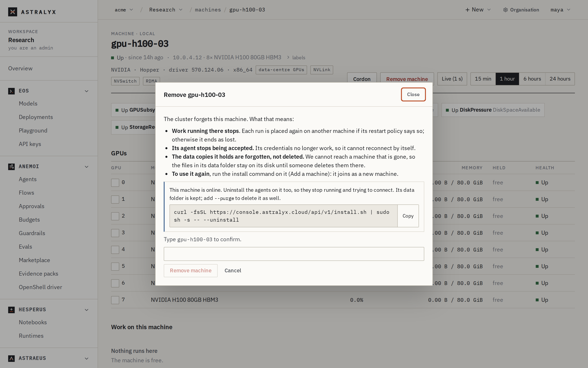Click the Cordon button
This screenshot has height=368, width=588.
coord(362,79)
